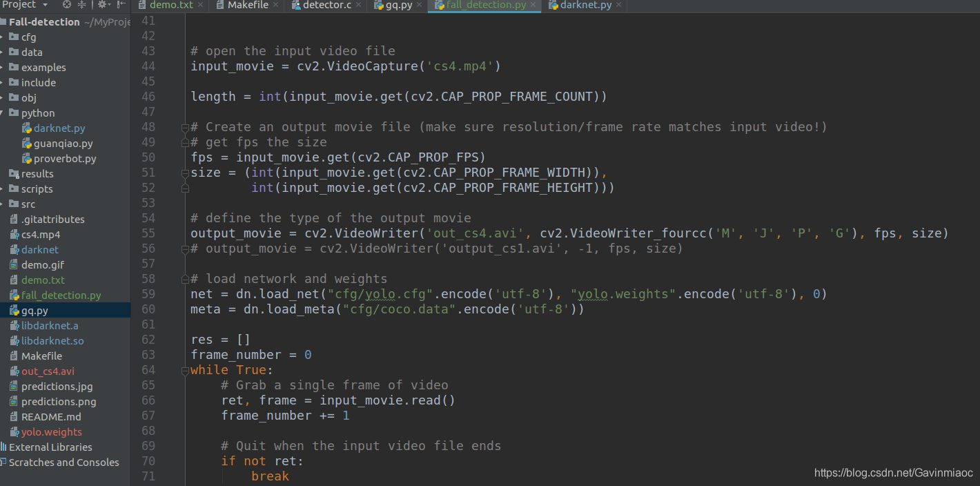Viewport: 980px width, 486px height.
Task: Click the yolo.cfg path on line 59
Action: point(380,294)
